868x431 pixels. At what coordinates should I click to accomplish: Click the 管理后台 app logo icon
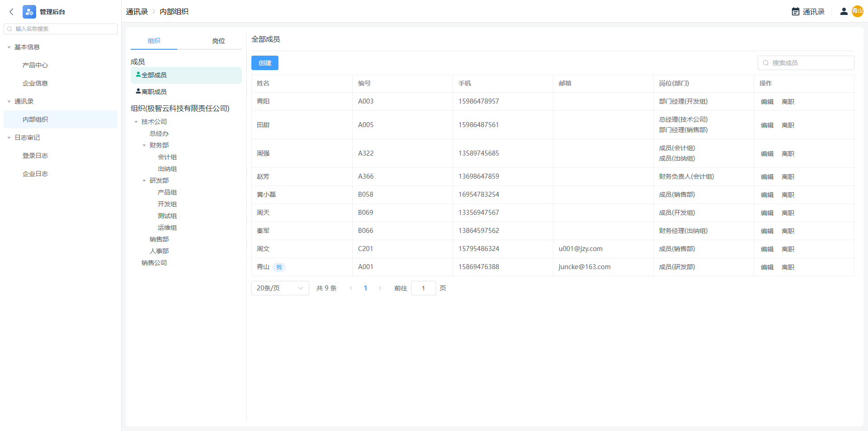coord(29,12)
